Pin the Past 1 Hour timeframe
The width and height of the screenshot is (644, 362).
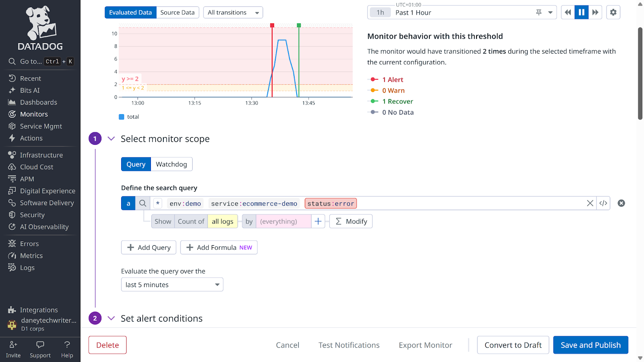(539, 12)
